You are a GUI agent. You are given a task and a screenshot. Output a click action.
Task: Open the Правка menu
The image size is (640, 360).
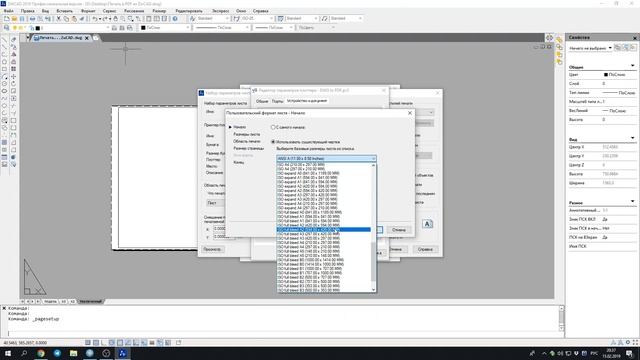[27, 11]
